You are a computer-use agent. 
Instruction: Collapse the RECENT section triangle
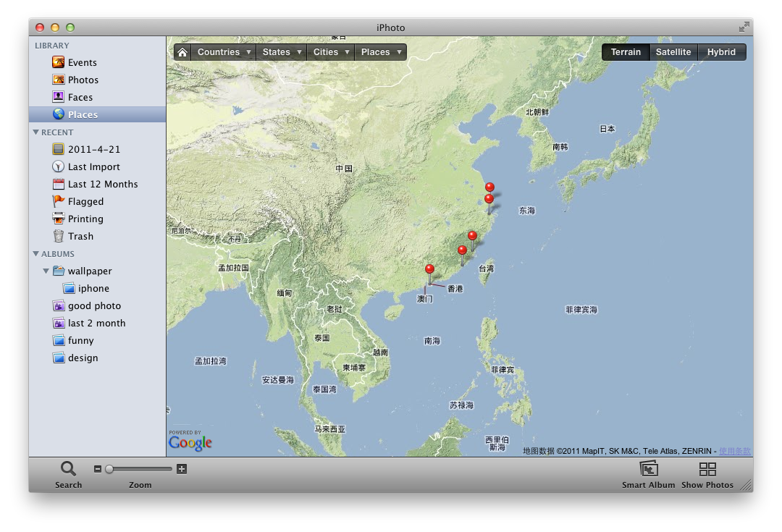pos(36,132)
